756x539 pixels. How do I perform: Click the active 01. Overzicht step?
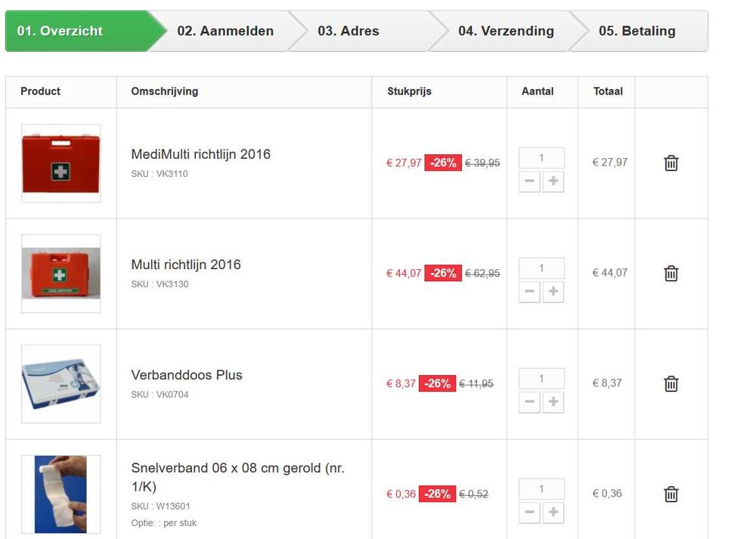click(x=62, y=31)
